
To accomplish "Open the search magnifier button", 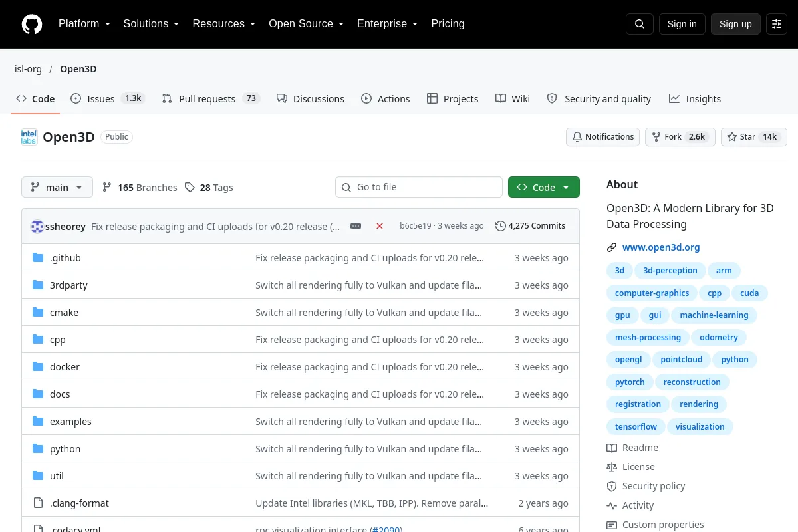I will [640, 24].
